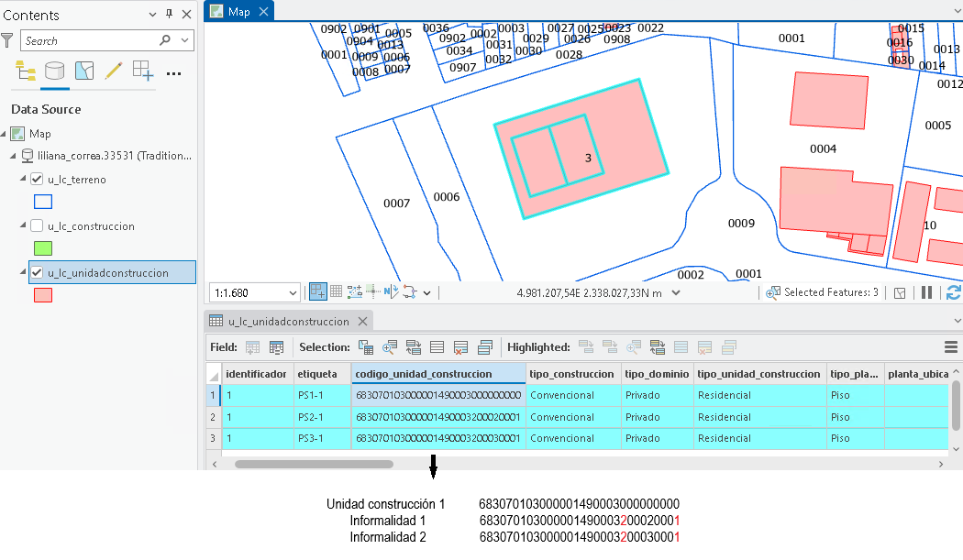963x560 pixels.
Task: Click the Clear Selection table icon
Action: [460, 347]
